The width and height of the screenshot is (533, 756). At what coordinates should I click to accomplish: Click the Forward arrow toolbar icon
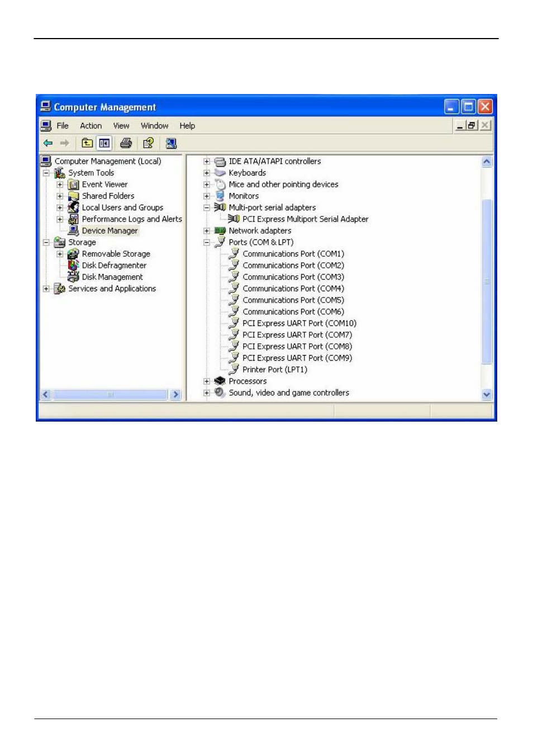(64, 143)
